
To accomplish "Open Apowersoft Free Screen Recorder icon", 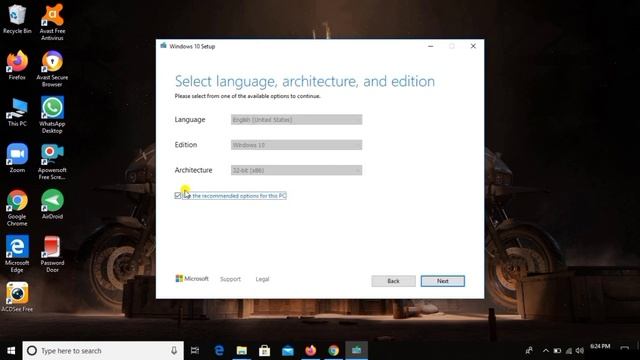I will (x=52, y=161).
